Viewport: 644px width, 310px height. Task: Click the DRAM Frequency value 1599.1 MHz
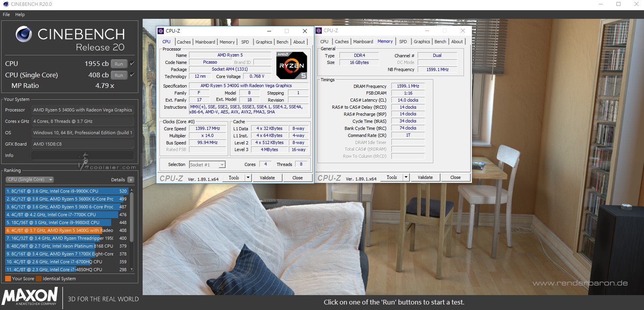point(408,86)
